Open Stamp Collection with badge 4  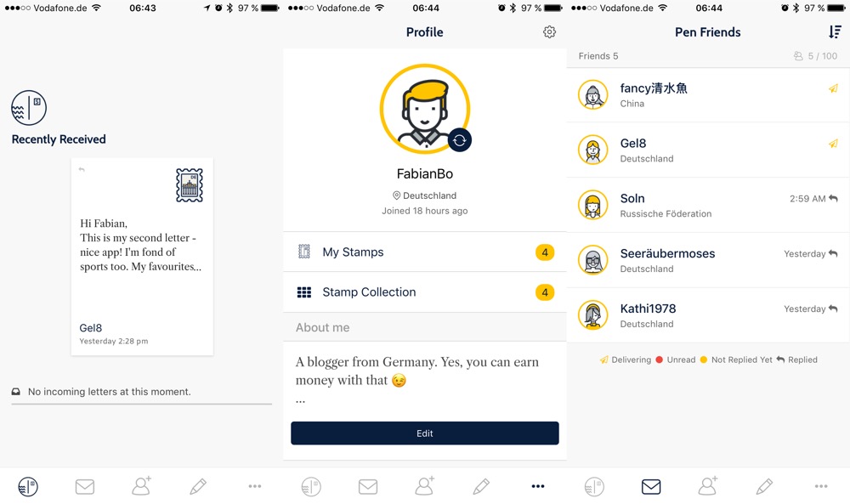(424, 292)
